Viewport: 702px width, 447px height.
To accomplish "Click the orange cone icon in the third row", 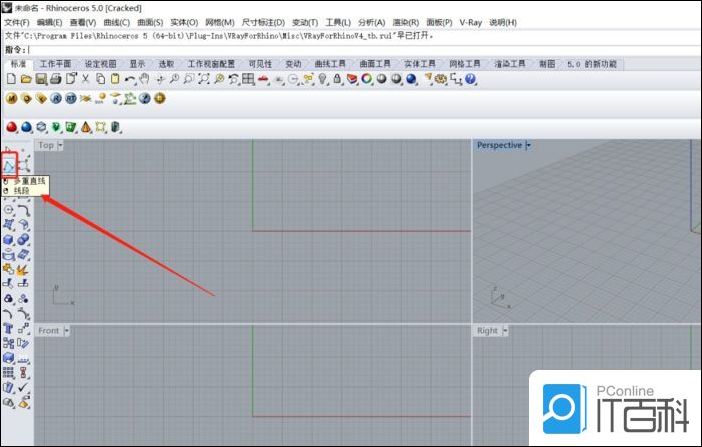I will pos(86,128).
